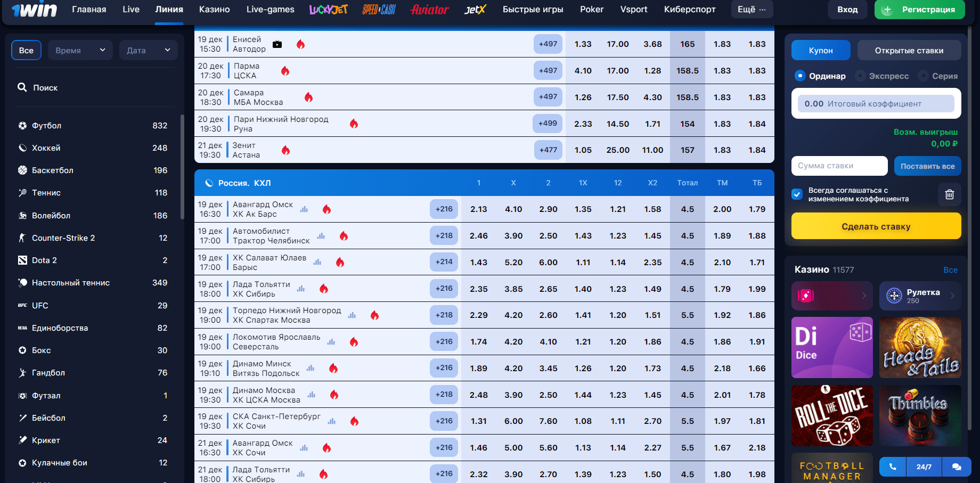Image resolution: width=980 pixels, height=483 pixels.
Task: Select the Серия bet type radio
Action: pyautogui.click(x=923, y=76)
